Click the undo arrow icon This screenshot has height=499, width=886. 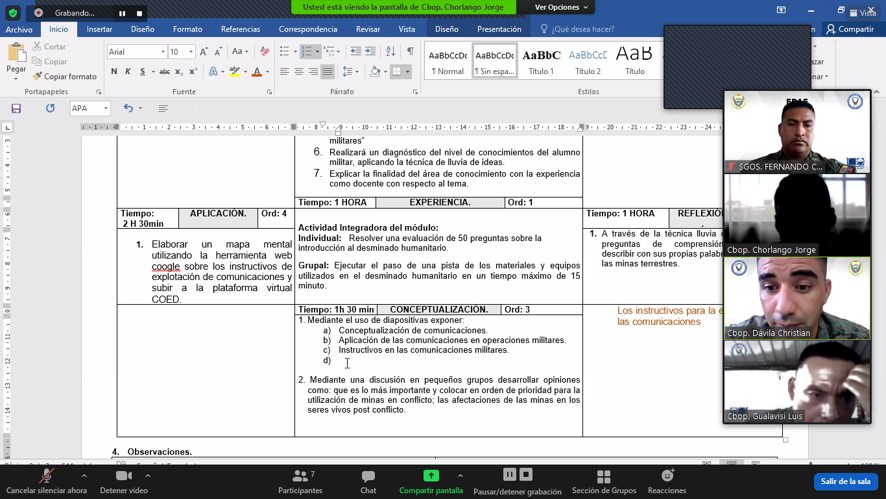128,108
